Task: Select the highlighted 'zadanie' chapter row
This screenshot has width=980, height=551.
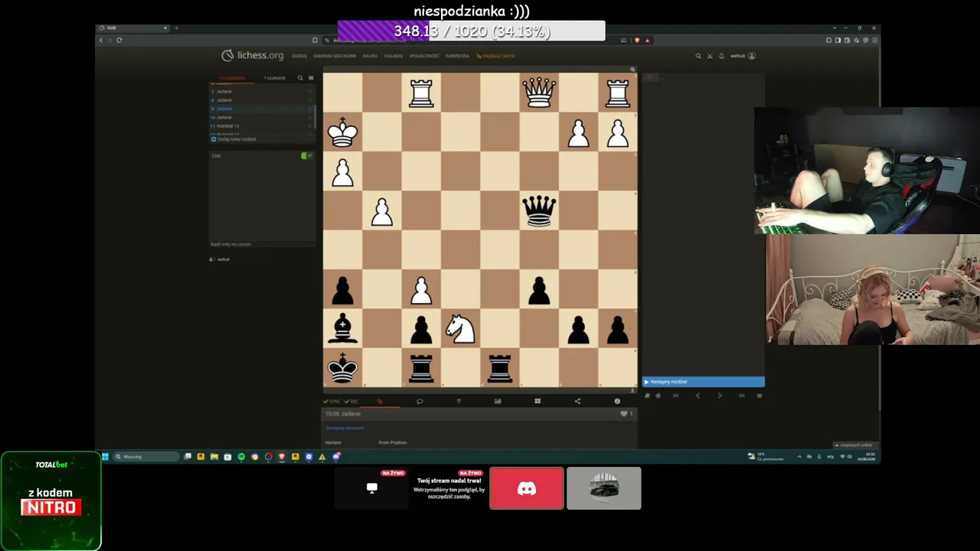Action: coord(262,109)
